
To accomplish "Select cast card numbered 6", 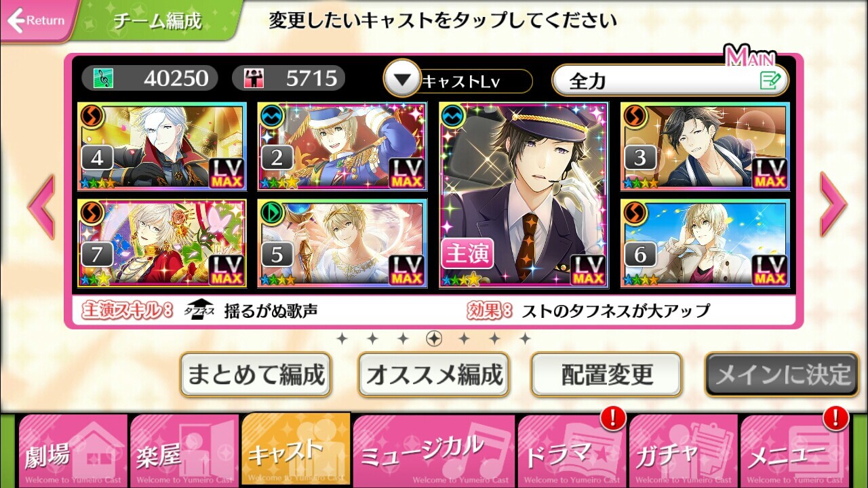I will [x=705, y=243].
